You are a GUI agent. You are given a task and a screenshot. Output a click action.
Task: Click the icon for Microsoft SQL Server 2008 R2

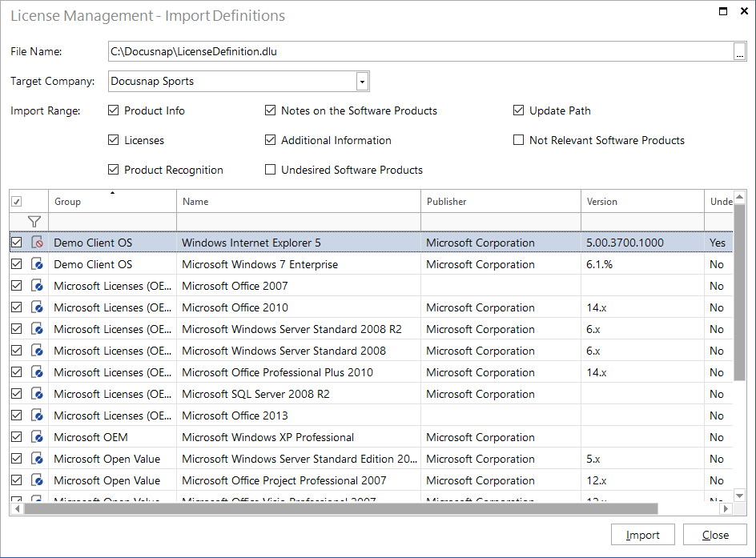(37, 394)
